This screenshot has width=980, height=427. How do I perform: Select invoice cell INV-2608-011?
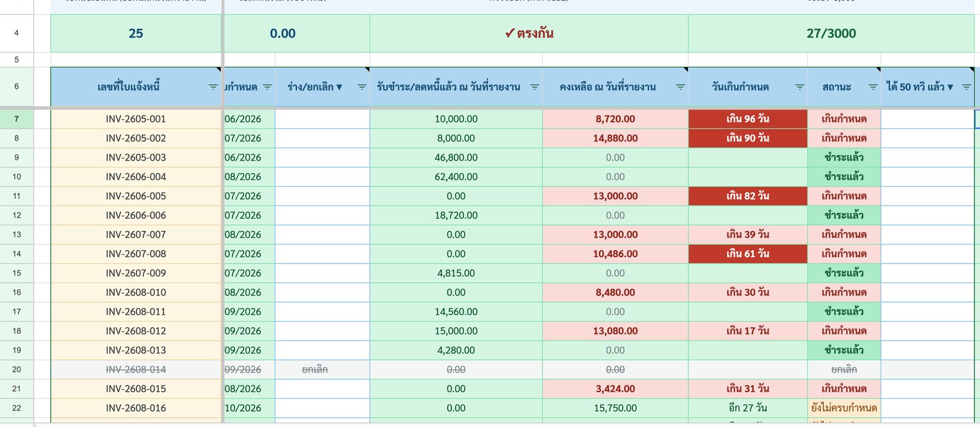click(x=136, y=312)
